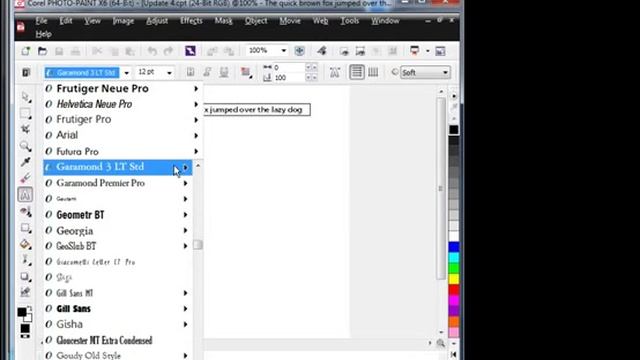Viewport: 640px width, 360px height.
Task: Expand Frutiger Neue Pro font submenu arrow
Action: 196,89
